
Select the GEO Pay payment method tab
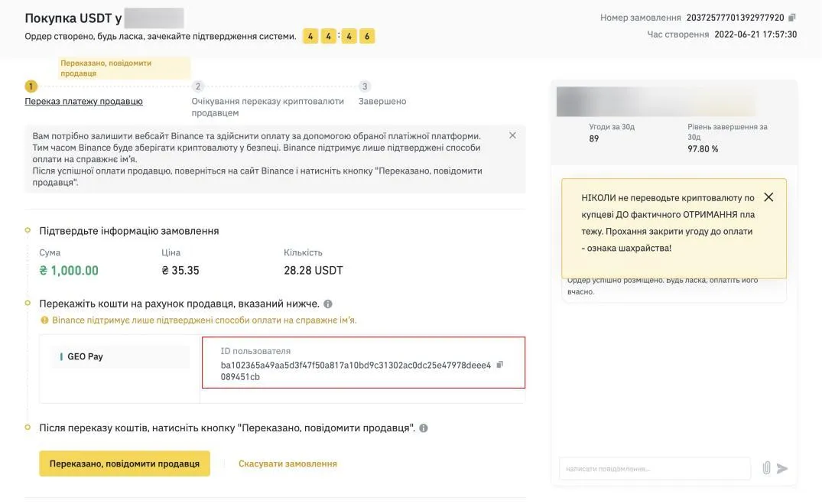point(120,356)
